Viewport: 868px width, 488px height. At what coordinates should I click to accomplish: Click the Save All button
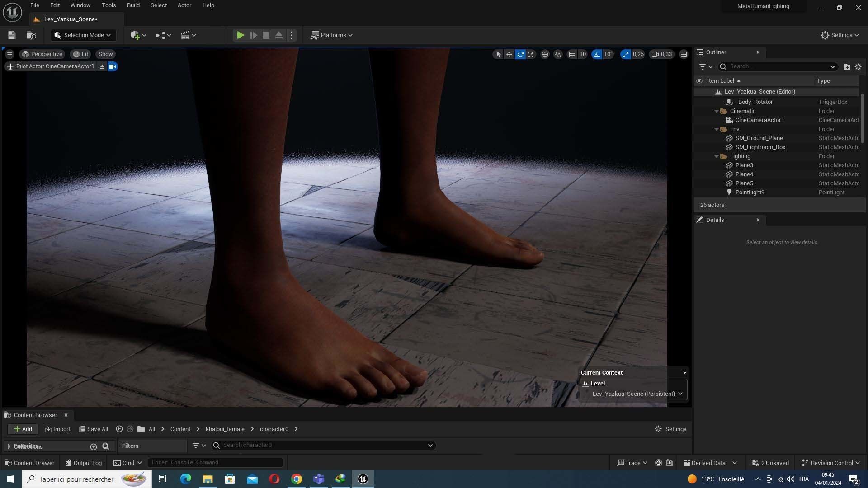coord(94,429)
